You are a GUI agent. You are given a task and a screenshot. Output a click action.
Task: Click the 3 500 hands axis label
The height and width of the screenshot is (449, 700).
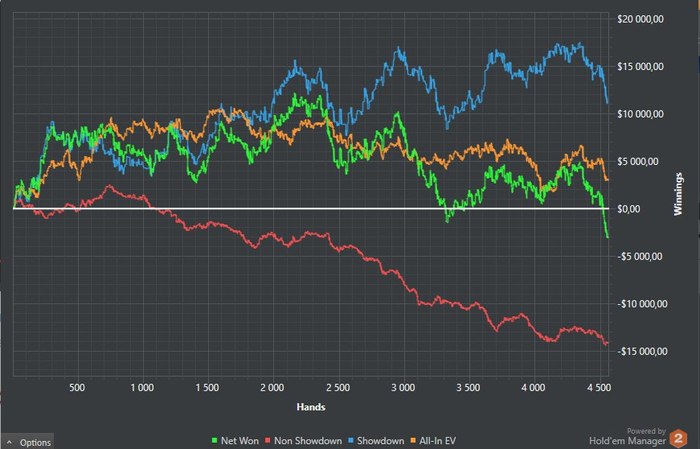[468, 387]
